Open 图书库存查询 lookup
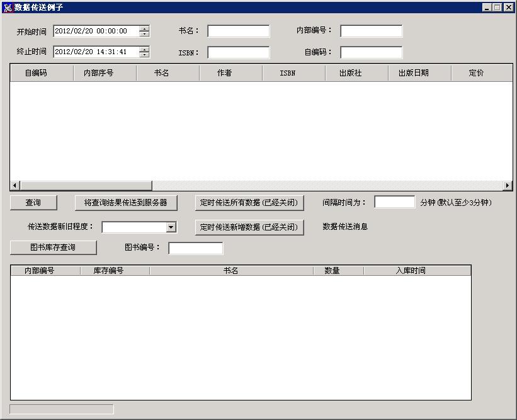The height and width of the screenshot is (420, 517). (53, 247)
